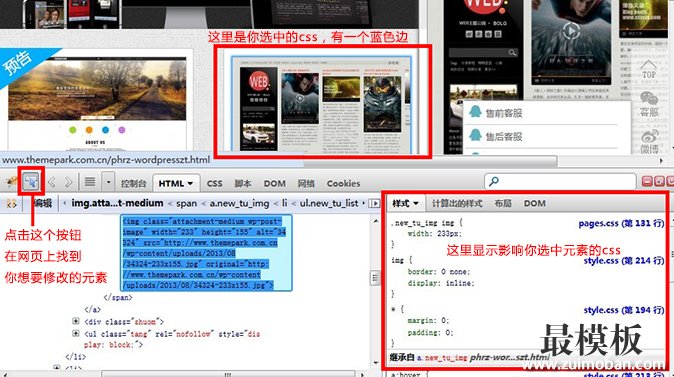Click the HTML panel scrollbar up arrow
The width and height of the screenshot is (674, 377).
(375, 221)
